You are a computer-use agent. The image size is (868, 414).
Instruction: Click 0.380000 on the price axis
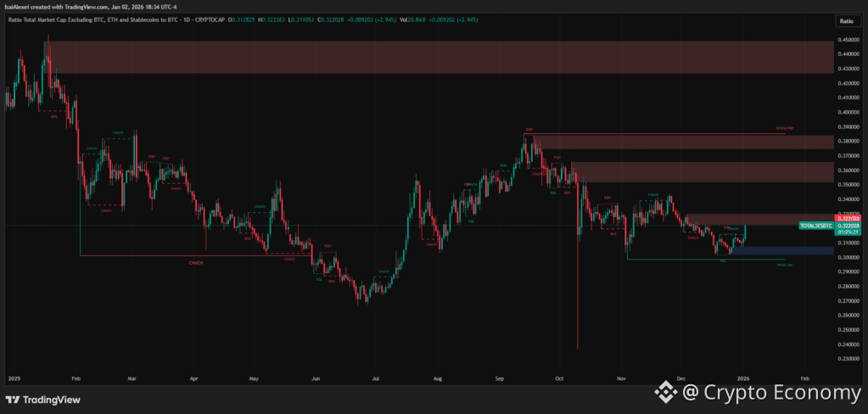(848, 141)
